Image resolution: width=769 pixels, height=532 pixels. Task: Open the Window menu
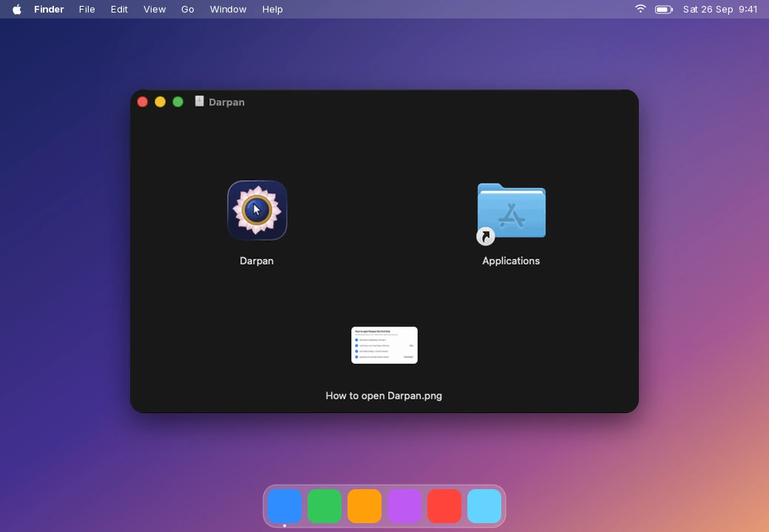[228, 10]
